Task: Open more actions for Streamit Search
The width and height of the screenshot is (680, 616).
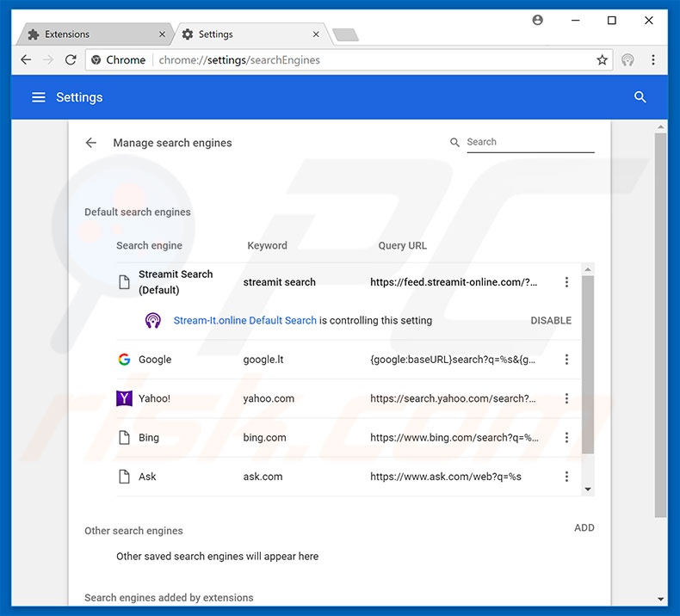Action: [566, 282]
